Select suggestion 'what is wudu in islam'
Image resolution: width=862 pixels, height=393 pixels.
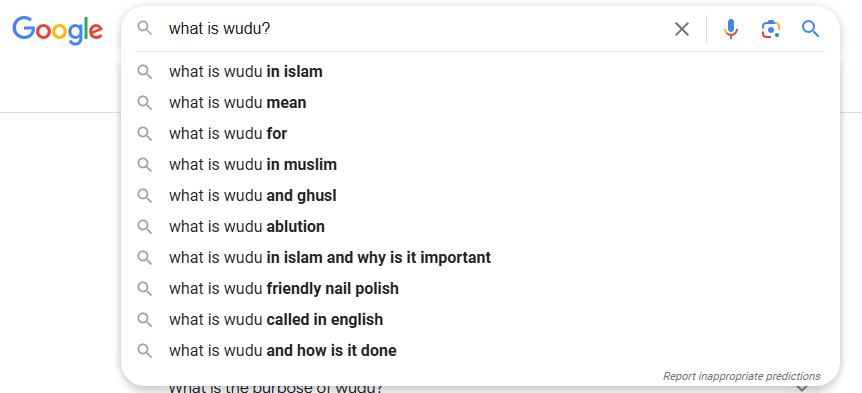click(480, 72)
